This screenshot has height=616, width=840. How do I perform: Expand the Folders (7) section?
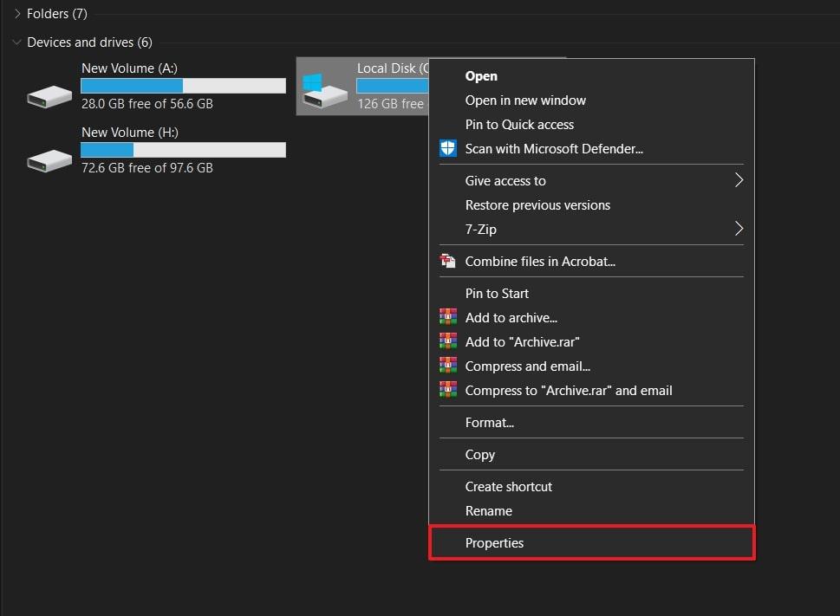pos(17,14)
